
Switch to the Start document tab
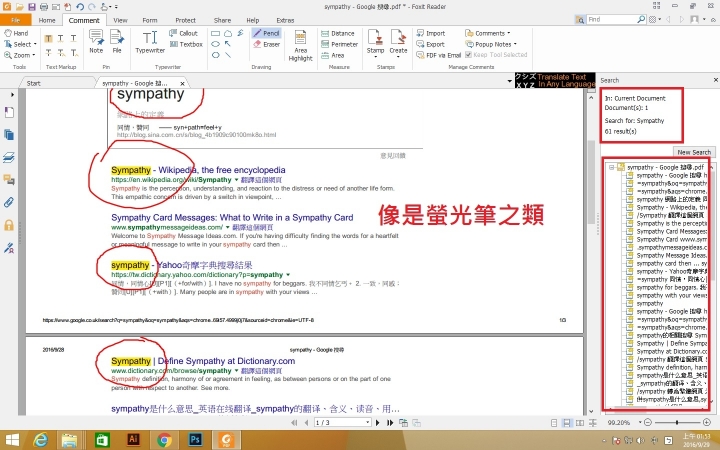pyautogui.click(x=34, y=83)
